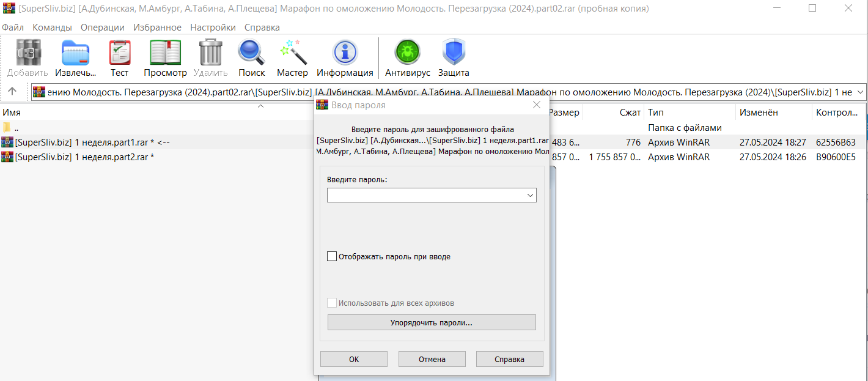
Task: Start the Антивирус scan icon
Action: pos(407,53)
